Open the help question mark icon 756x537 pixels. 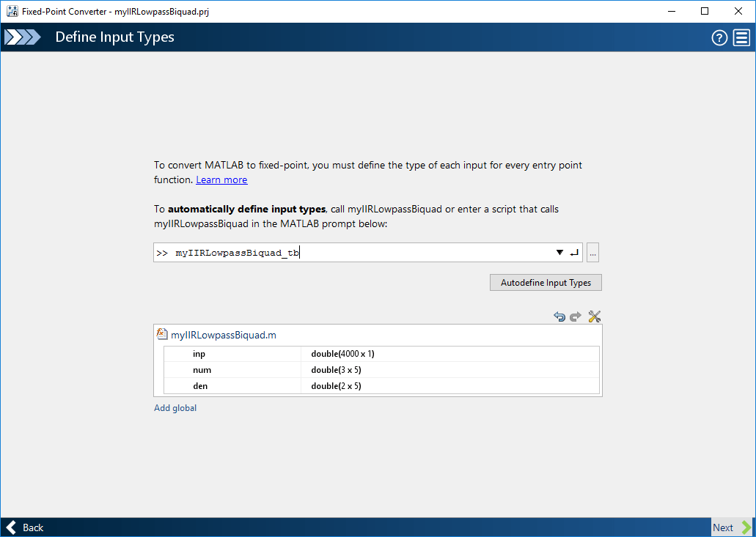pos(719,38)
